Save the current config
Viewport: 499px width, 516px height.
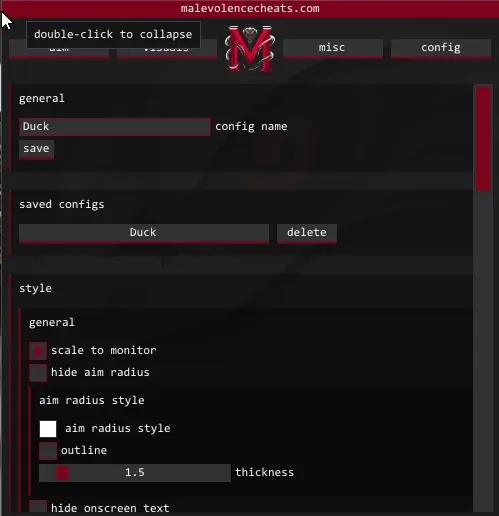pyautogui.click(x=36, y=149)
